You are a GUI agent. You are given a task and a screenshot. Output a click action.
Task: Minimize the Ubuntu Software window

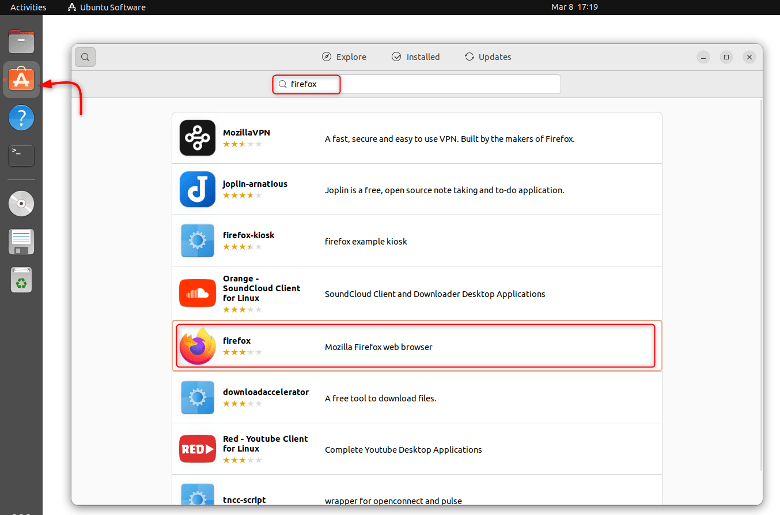[x=703, y=57]
